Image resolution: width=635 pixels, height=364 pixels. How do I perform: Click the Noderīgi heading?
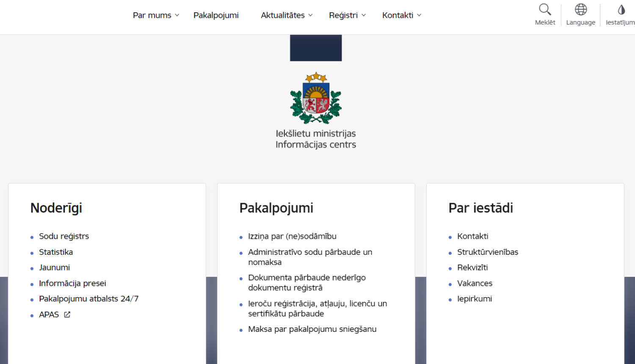[56, 208]
